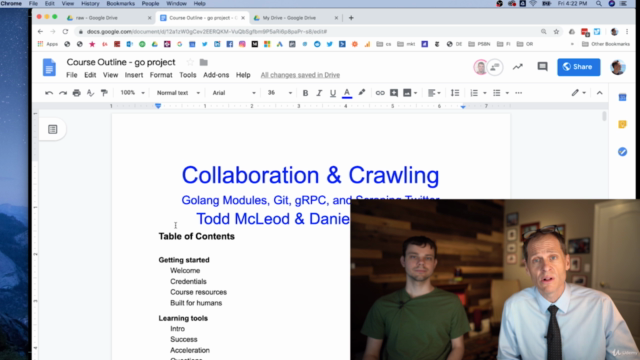Open the Help menu in Docs
Screen dimensions: 640x360
243,75
